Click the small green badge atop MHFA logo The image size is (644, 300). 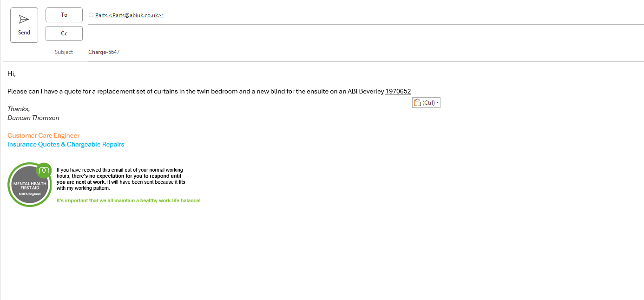click(44, 169)
